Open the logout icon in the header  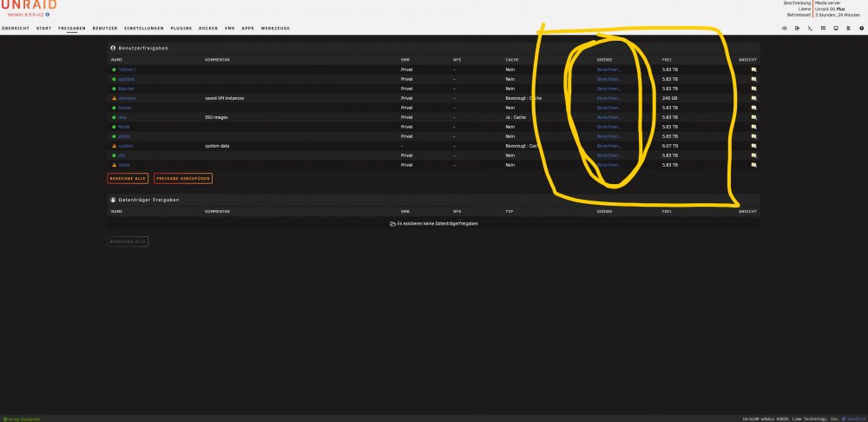[x=797, y=29]
